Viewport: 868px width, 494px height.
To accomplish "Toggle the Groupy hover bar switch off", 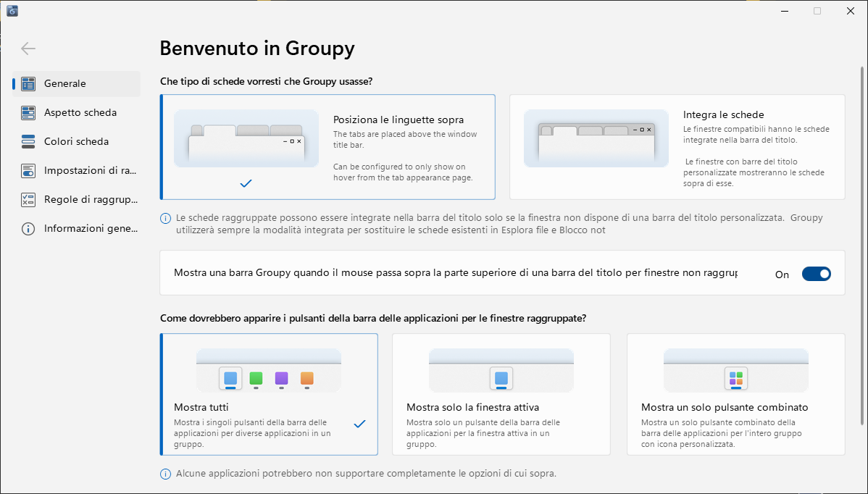I will point(817,274).
